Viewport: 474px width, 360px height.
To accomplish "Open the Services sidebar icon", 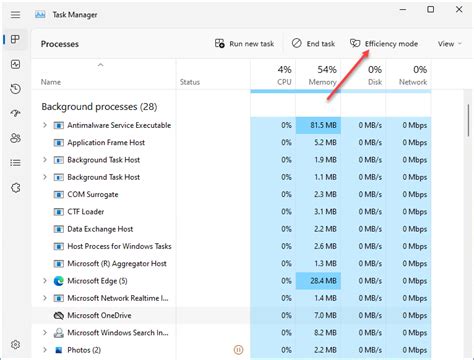I will [15, 188].
